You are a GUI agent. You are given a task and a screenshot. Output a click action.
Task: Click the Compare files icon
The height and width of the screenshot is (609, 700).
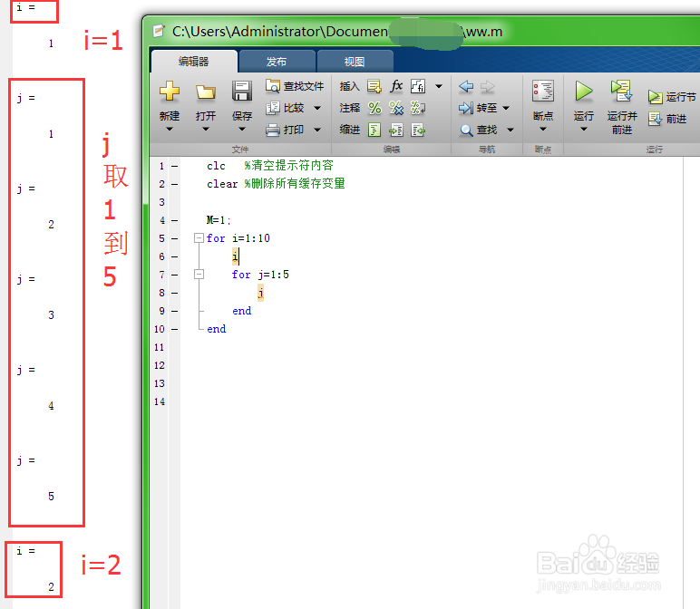272,108
